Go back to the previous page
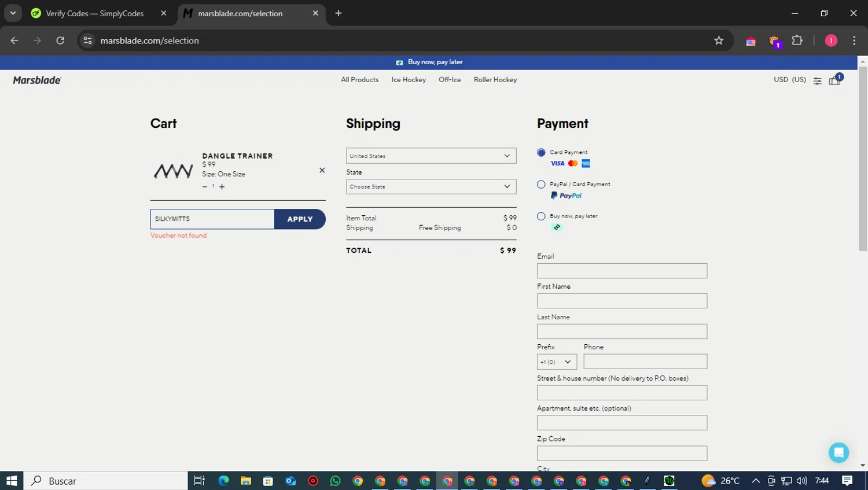Image resolution: width=868 pixels, height=490 pixels. [14, 40]
